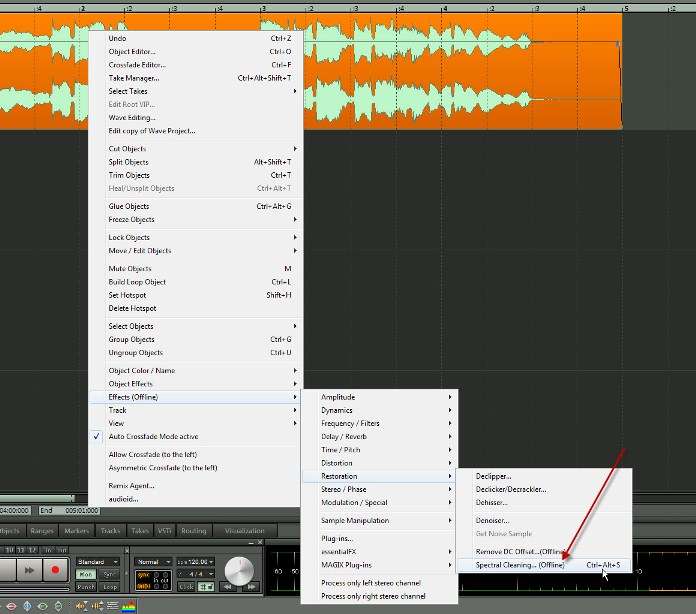Choose Glue Objects menu entry

(195, 206)
